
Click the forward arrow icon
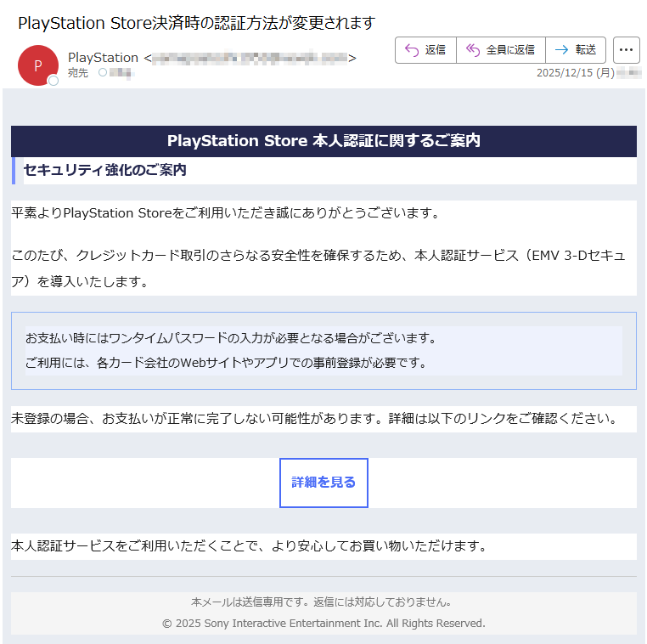click(561, 50)
